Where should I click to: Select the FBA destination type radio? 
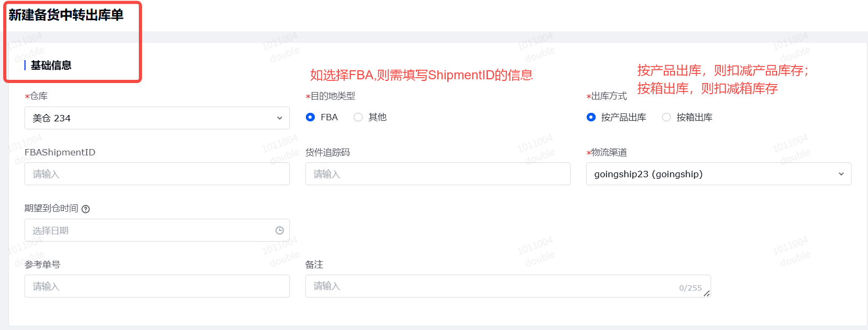pyautogui.click(x=311, y=117)
